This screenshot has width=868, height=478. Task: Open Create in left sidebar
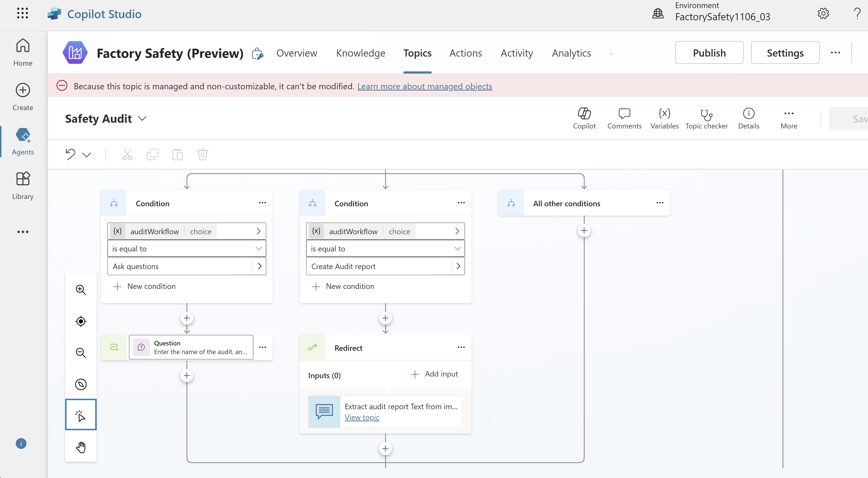(23, 97)
